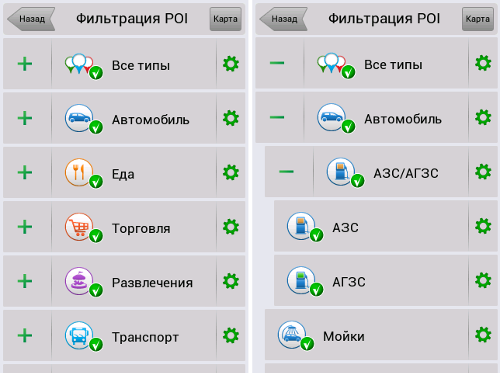Open settings gear for Торговля category
This screenshot has height=373, width=500.
[x=231, y=227]
